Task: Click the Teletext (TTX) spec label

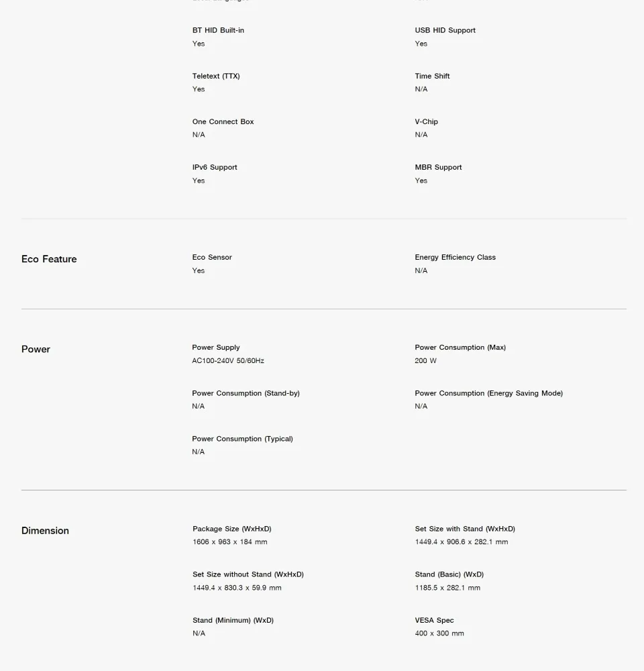Action: point(216,76)
